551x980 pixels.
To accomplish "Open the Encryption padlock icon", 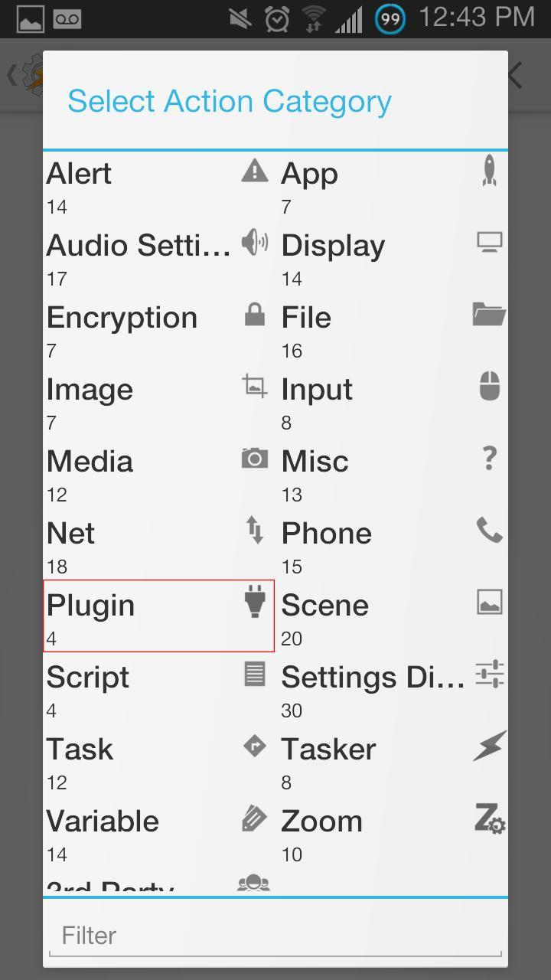I will tap(254, 315).
